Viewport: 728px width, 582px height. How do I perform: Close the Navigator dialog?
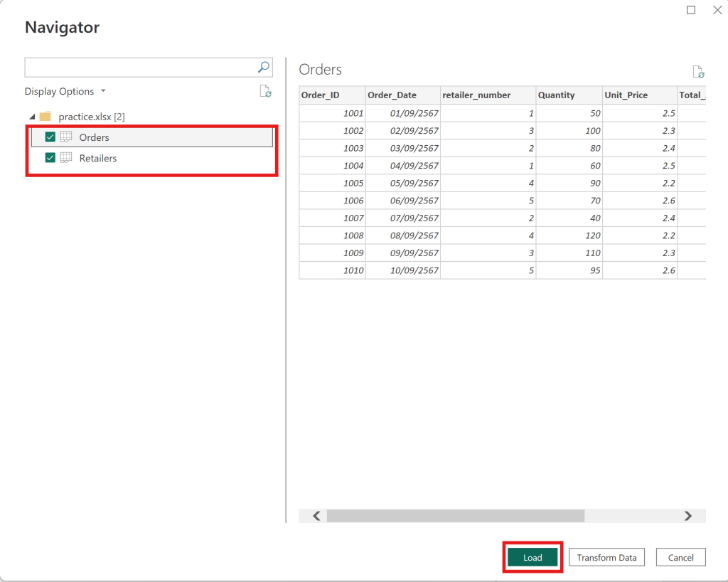click(x=717, y=10)
